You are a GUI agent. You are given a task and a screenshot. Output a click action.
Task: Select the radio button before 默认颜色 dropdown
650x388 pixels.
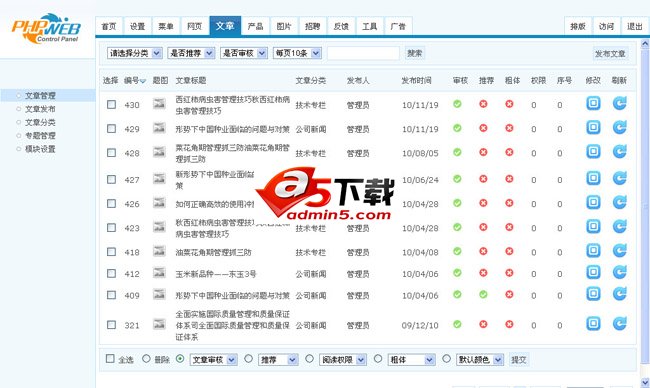tap(446, 359)
